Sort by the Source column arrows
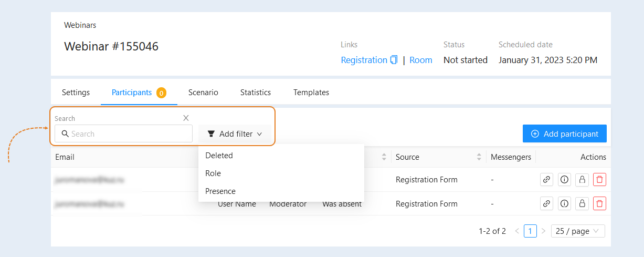Screen dimensions: 644x257 pos(479,157)
